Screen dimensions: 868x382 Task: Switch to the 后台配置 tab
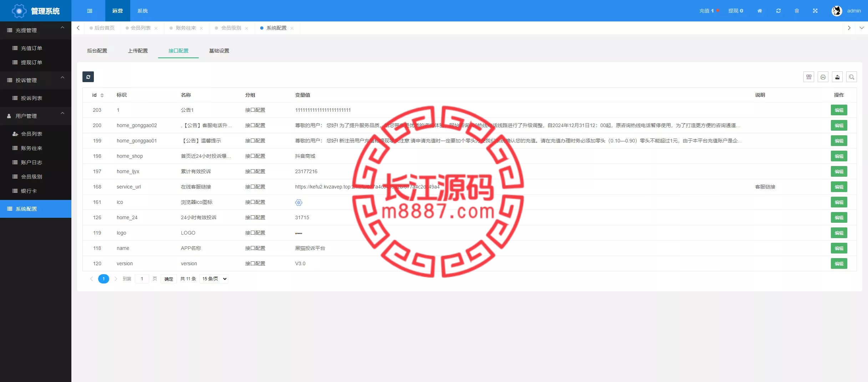97,51
